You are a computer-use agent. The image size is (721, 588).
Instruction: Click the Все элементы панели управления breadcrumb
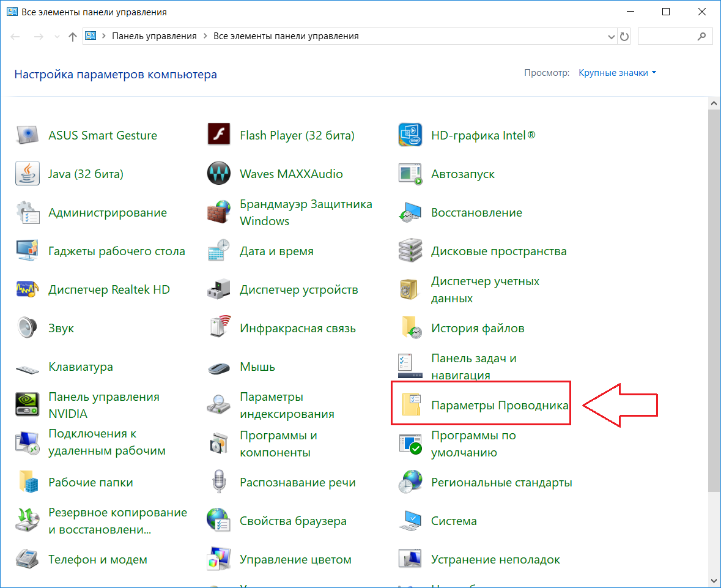coord(286,36)
